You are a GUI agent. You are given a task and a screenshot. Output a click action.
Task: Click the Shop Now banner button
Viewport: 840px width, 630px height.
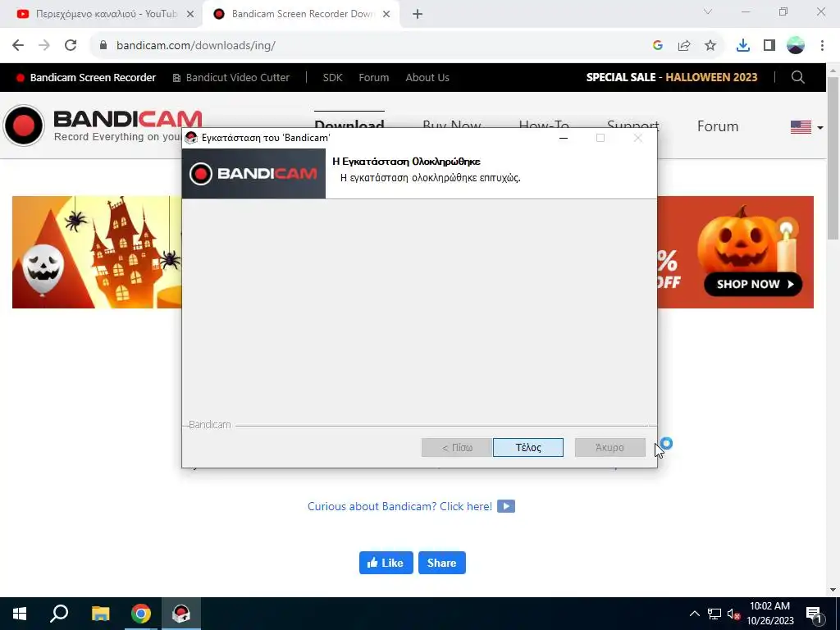[x=753, y=284]
